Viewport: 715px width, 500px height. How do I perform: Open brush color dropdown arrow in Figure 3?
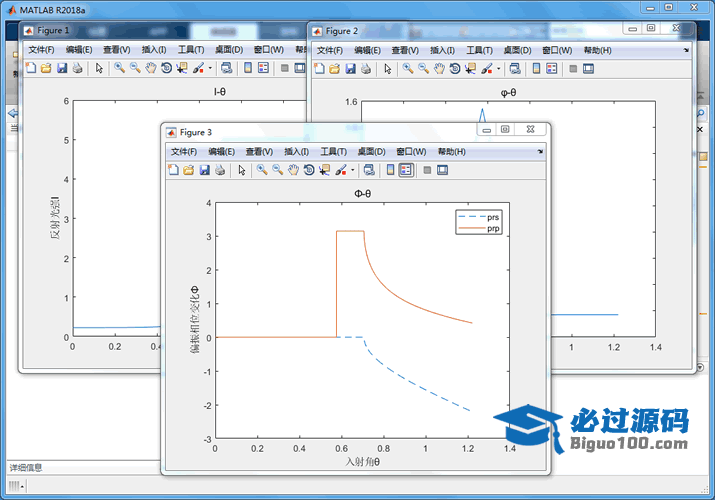(352, 170)
